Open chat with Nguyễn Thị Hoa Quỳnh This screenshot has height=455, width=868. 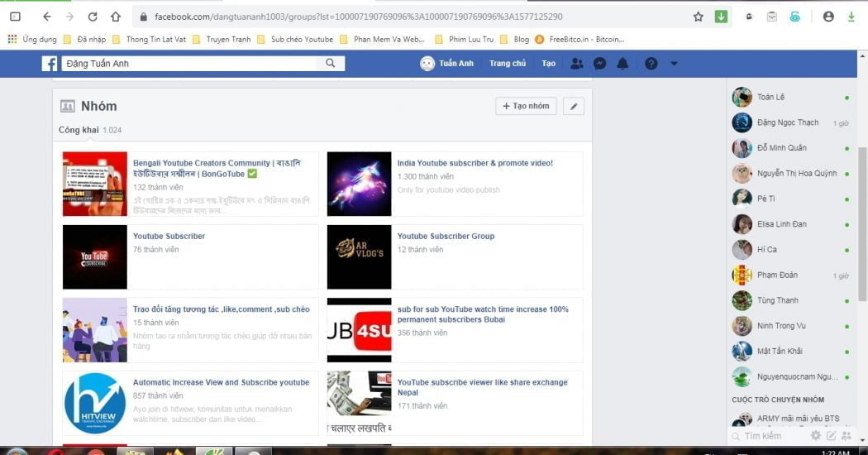point(791,174)
